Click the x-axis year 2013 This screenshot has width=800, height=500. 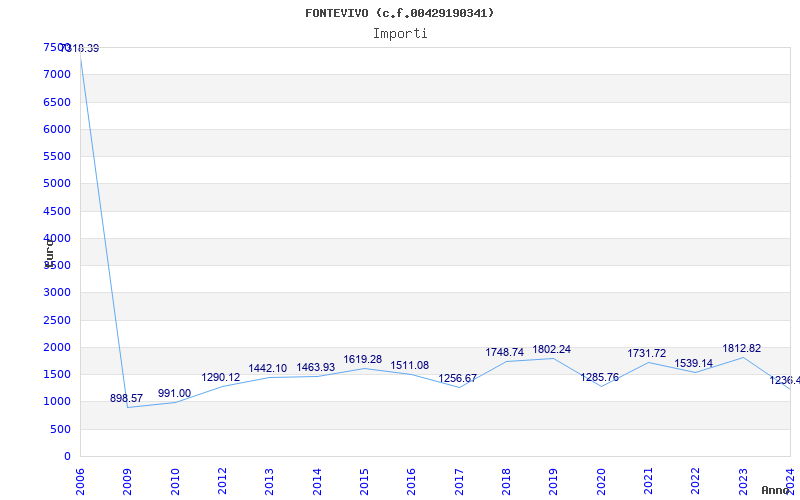pyautogui.click(x=269, y=482)
